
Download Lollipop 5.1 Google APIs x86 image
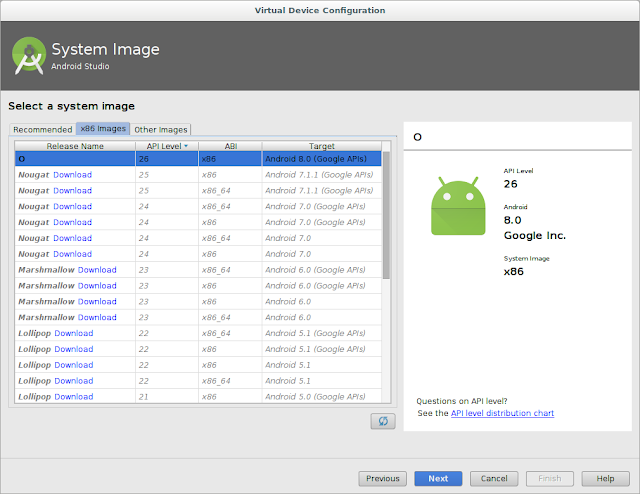pyautogui.click(x=74, y=349)
